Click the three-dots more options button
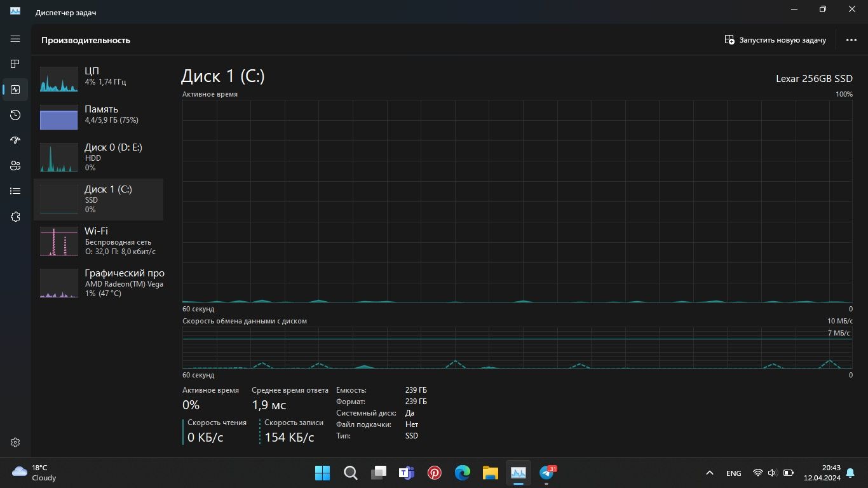The width and height of the screenshot is (868, 488). click(851, 40)
